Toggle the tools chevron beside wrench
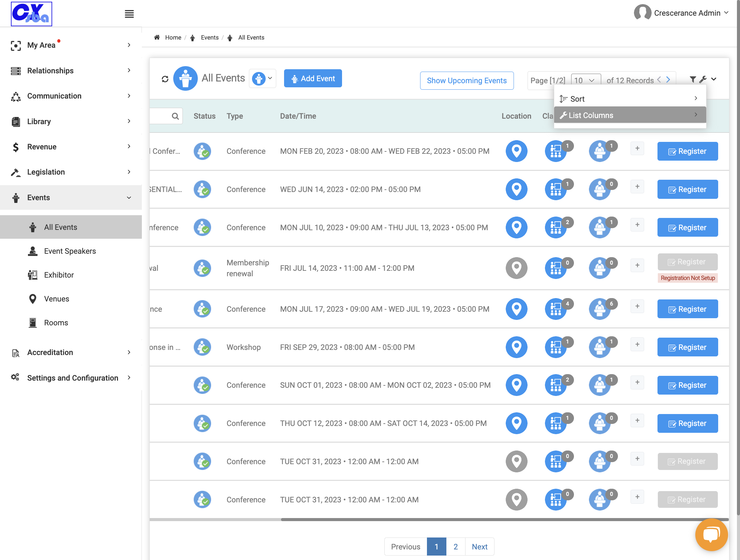 click(714, 79)
